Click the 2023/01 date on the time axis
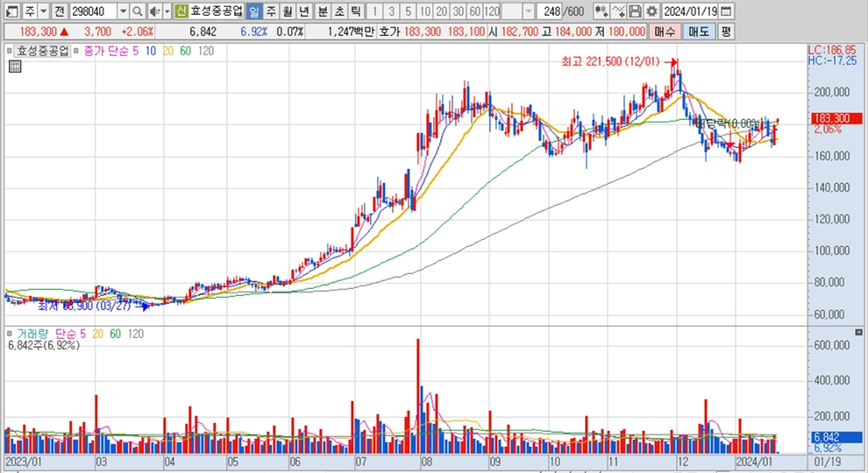868x473 pixels. click(24, 462)
